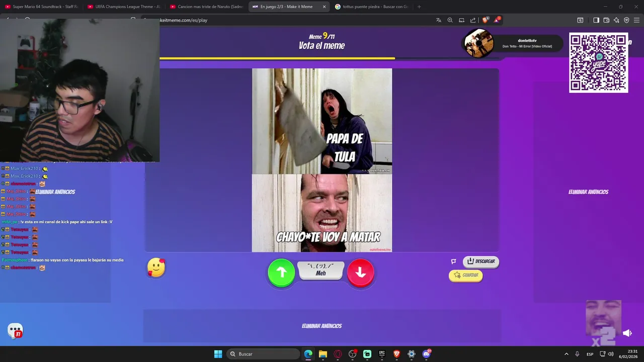Viewport: 644px width, 362px height.
Task: Open Kick app from taskbar
Action: (367, 354)
